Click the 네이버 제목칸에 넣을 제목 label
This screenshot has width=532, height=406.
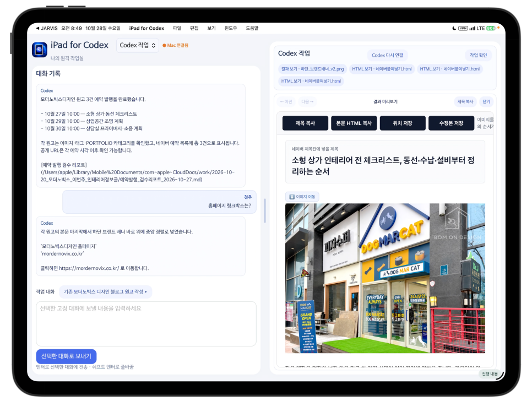click(x=315, y=149)
